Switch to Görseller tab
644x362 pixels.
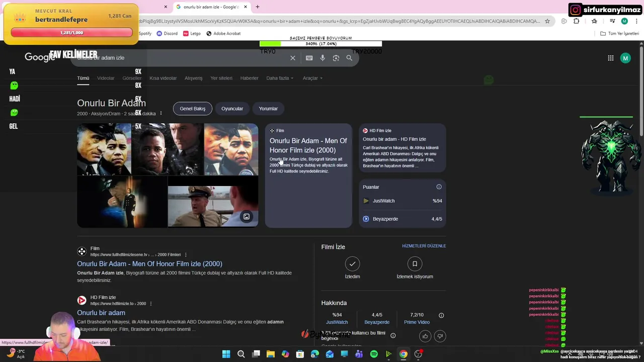click(x=132, y=78)
